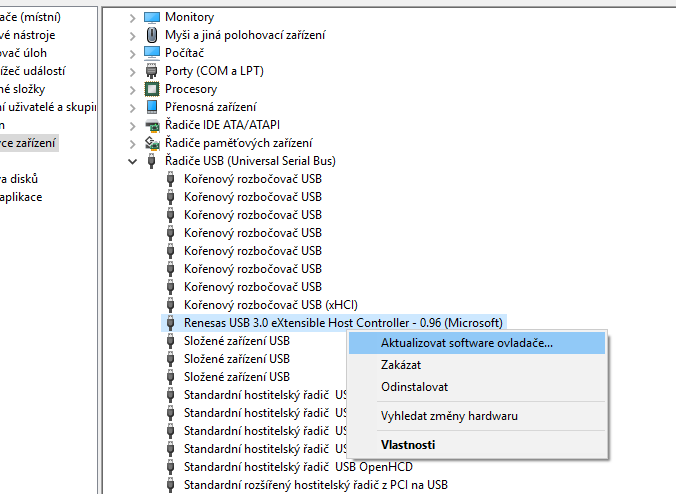Screen dimensions: 676x494
Task: Click the Počítač computer icon
Action: pyautogui.click(x=152, y=53)
